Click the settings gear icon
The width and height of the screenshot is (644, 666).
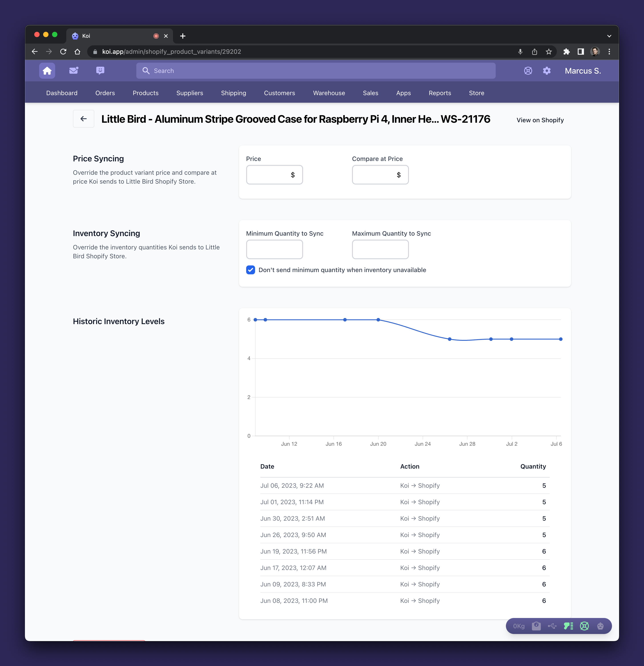click(546, 71)
